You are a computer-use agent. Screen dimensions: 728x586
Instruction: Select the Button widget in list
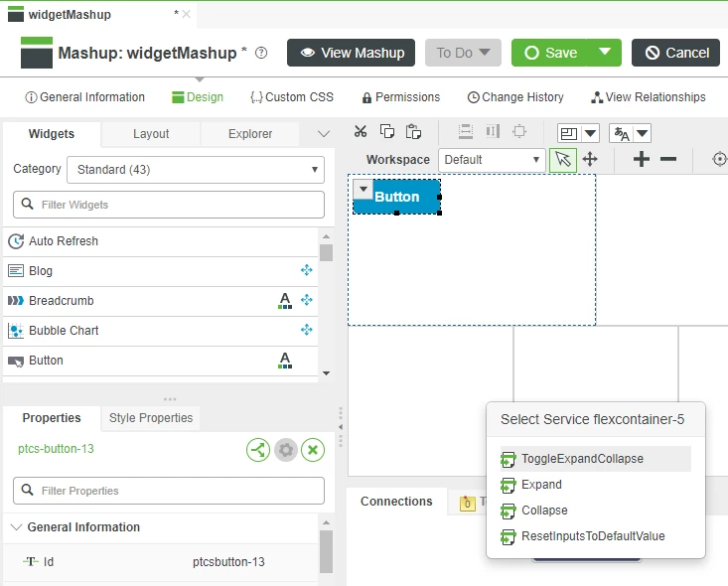[x=160, y=361]
